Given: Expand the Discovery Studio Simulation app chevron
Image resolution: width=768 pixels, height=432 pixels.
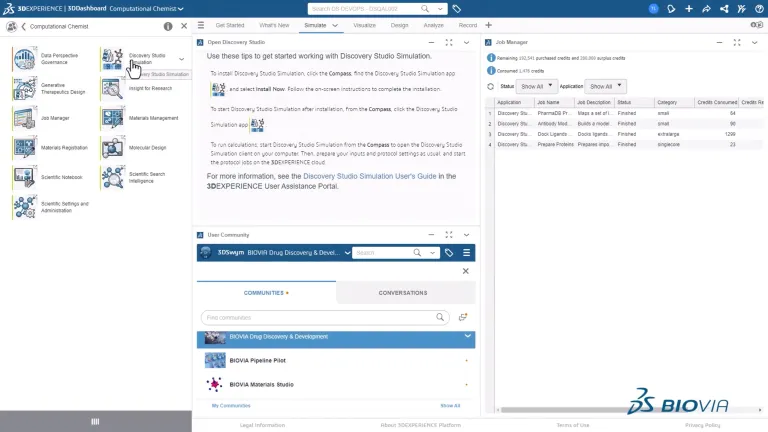Looking at the screenshot, I should click(181, 59).
